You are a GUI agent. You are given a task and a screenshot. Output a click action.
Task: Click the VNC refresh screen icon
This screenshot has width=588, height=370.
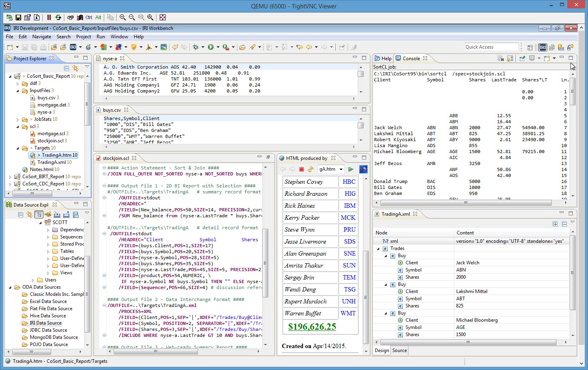click(x=58, y=18)
